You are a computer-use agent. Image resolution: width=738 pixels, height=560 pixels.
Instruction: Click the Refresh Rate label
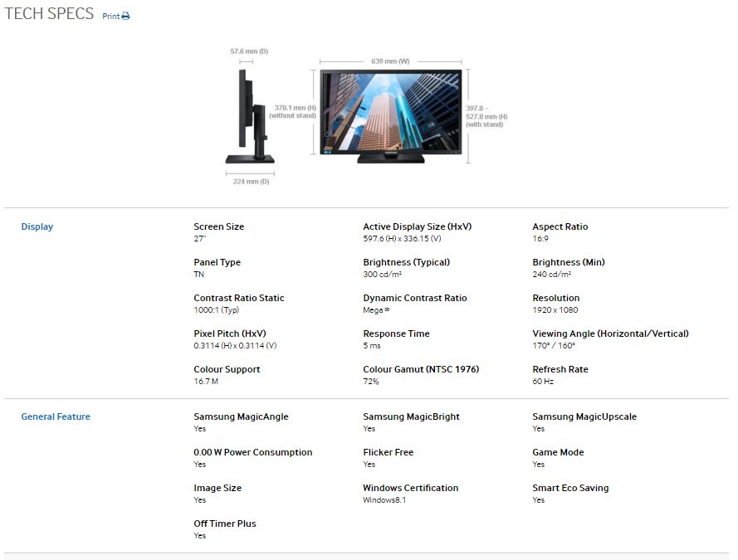click(560, 369)
